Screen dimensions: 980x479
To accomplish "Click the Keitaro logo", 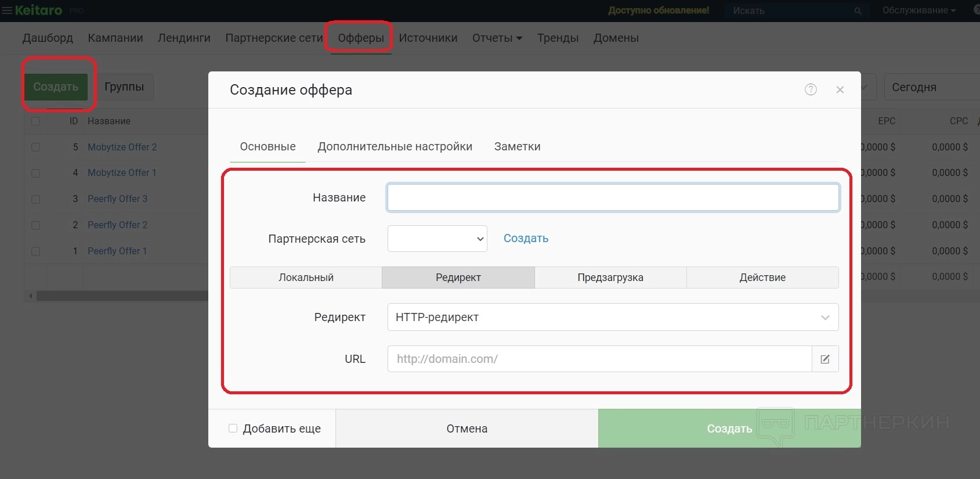I will click(38, 10).
